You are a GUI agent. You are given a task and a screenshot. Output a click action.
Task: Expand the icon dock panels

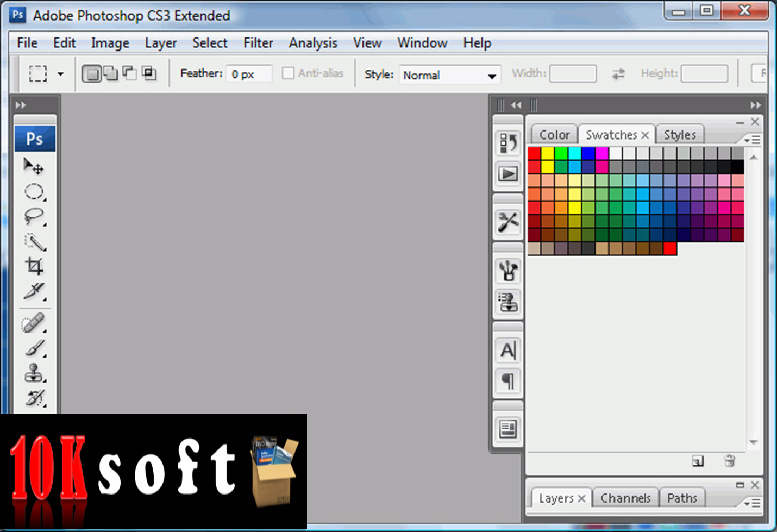516,105
